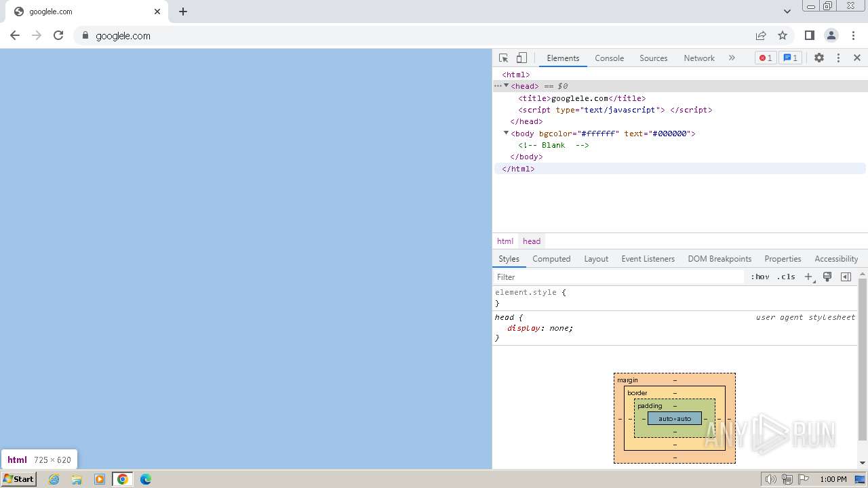The height and width of the screenshot is (488, 868).
Task: Go back in browser
Action: [x=15, y=35]
